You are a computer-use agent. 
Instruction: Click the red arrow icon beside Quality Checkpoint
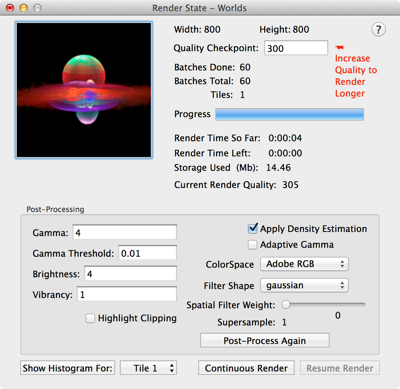(340, 47)
